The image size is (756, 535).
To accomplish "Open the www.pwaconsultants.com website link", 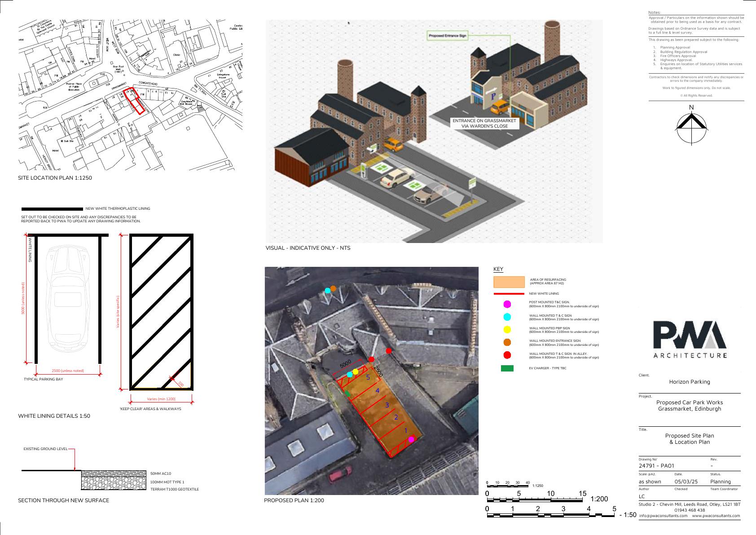I will (x=716, y=516).
